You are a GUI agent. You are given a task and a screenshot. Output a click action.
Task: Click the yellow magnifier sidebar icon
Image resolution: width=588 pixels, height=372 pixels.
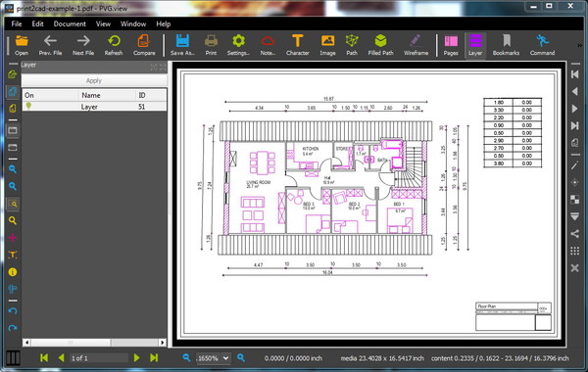click(13, 220)
